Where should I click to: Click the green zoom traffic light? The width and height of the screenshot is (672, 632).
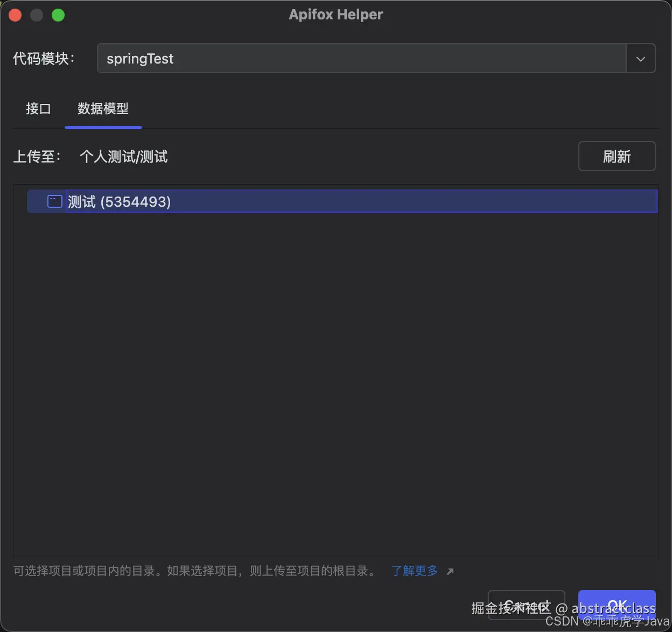tap(58, 15)
